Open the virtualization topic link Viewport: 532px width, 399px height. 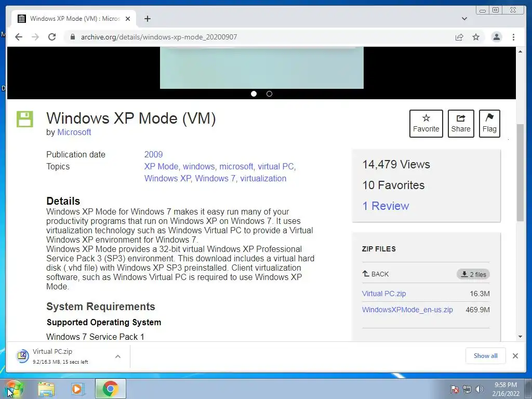(x=263, y=179)
